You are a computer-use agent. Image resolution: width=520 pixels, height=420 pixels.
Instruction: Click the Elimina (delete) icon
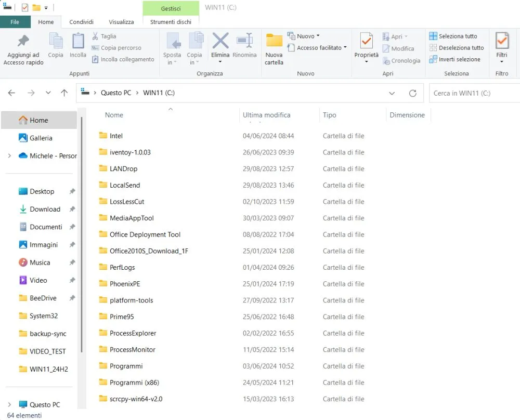pyautogui.click(x=220, y=44)
